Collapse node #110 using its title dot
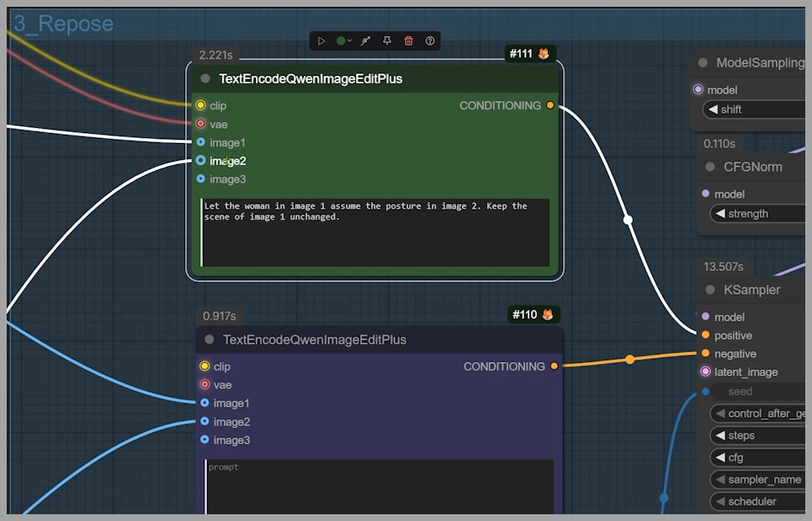Image resolution: width=812 pixels, height=521 pixels. (x=209, y=340)
